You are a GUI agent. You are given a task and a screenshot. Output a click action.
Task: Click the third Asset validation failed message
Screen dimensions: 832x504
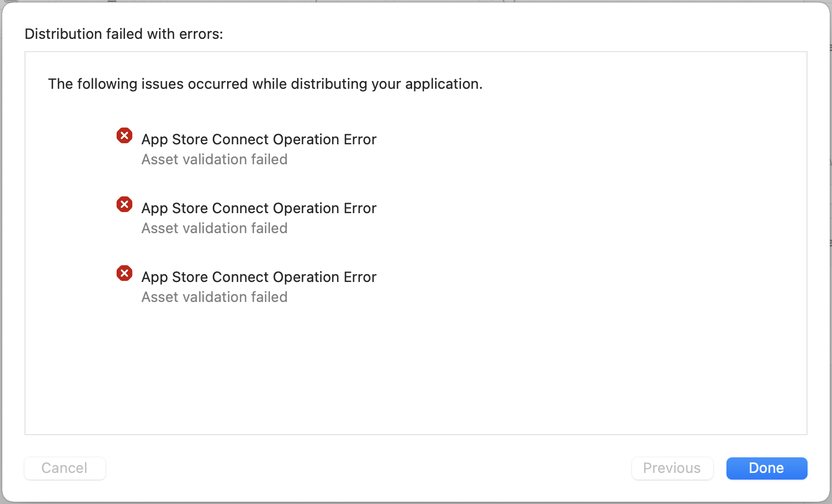pyautogui.click(x=214, y=297)
